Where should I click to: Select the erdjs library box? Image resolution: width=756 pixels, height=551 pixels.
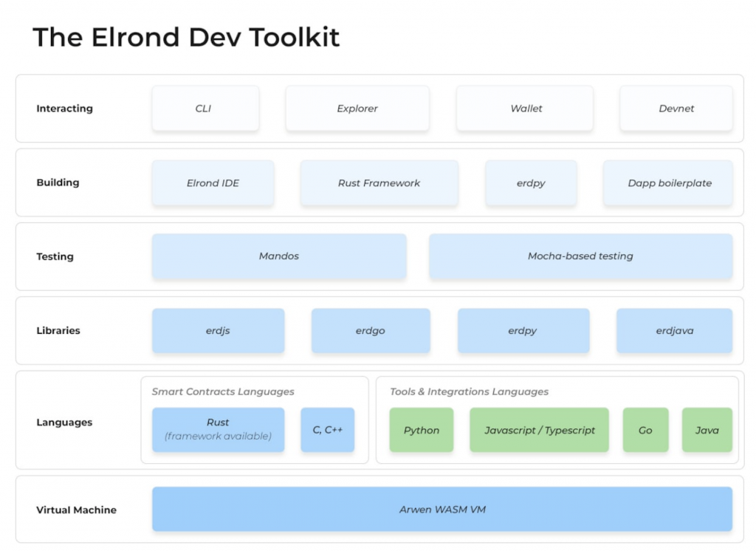click(x=218, y=330)
